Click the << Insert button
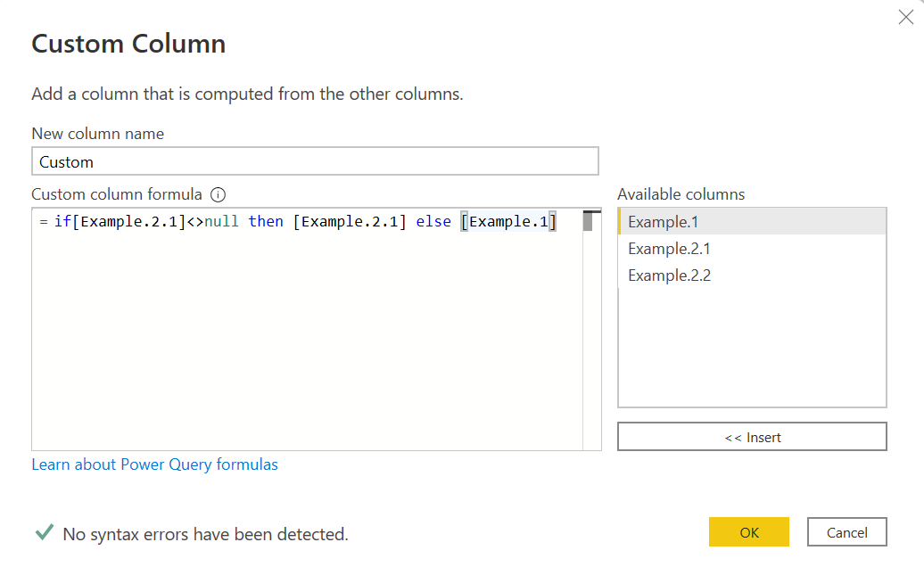This screenshot has width=924, height=567. [x=752, y=437]
